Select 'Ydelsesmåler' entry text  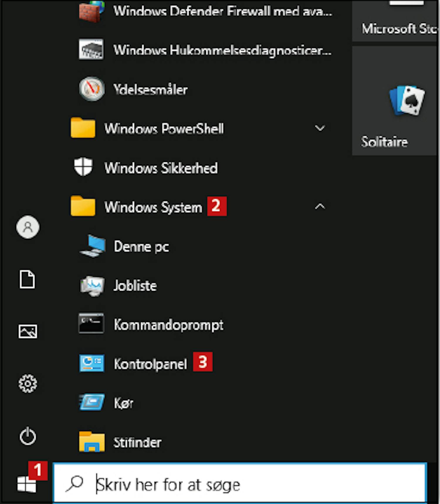pyautogui.click(x=150, y=89)
